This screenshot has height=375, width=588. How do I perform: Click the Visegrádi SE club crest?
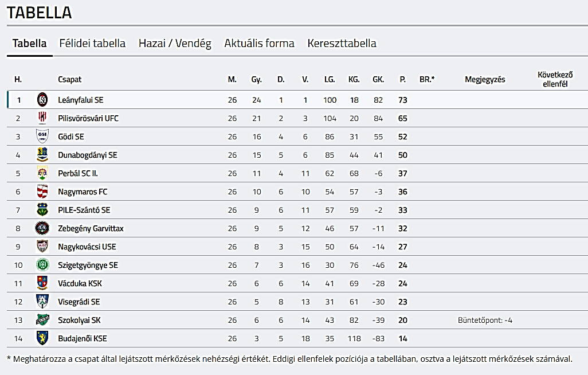[x=42, y=302]
